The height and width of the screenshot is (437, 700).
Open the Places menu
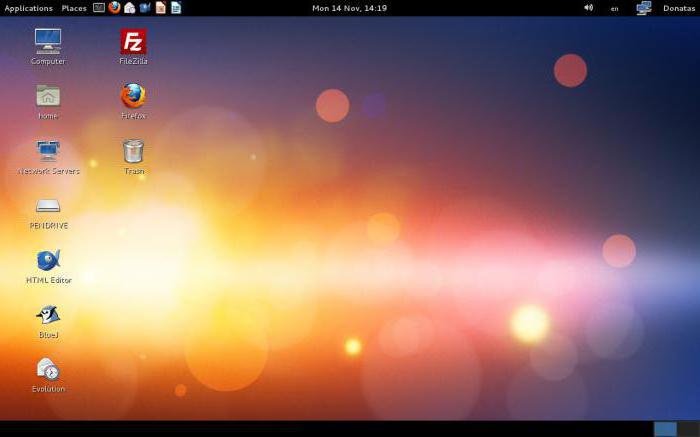pyautogui.click(x=74, y=8)
